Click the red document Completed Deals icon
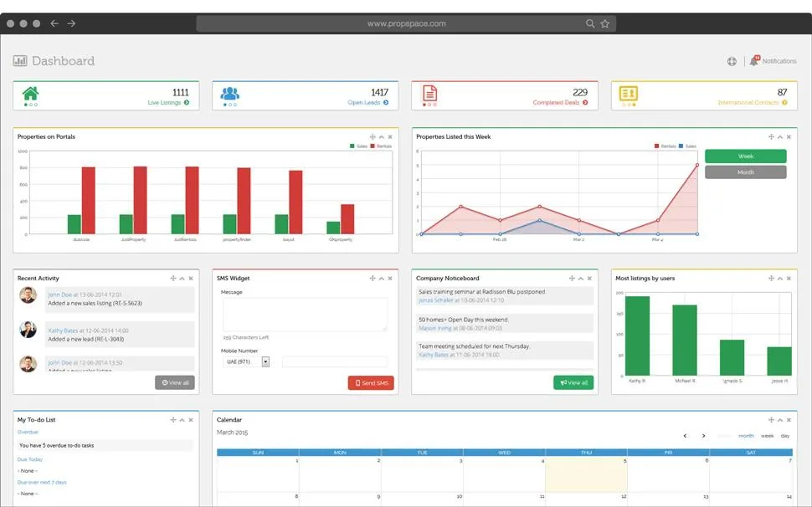The image size is (812, 507). pos(429,93)
